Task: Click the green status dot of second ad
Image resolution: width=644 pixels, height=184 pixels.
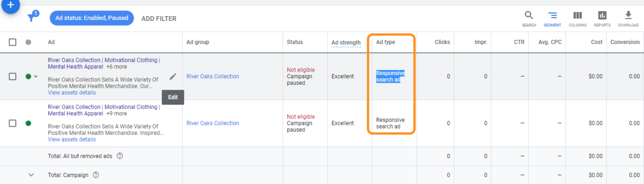Action: click(x=28, y=123)
